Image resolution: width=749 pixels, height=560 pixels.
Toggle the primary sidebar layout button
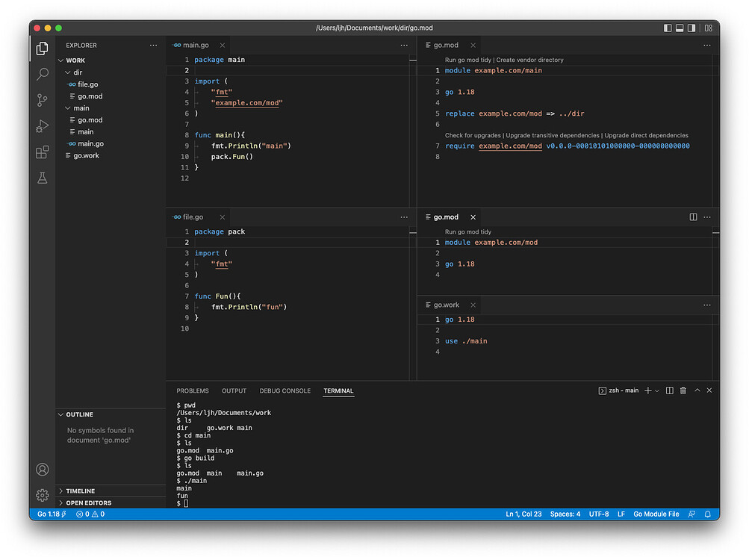(x=668, y=28)
